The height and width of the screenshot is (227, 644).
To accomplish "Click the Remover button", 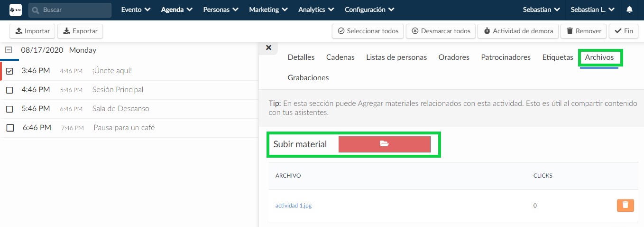I will 584,31.
